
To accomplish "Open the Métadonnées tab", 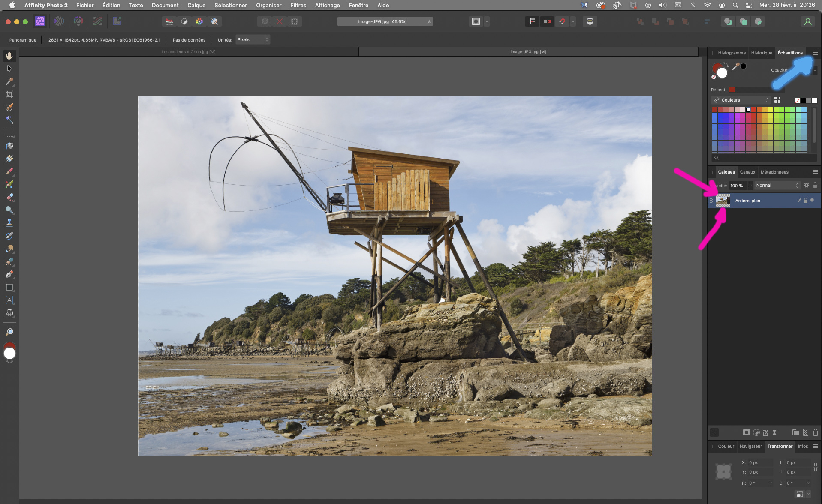I will 774,172.
